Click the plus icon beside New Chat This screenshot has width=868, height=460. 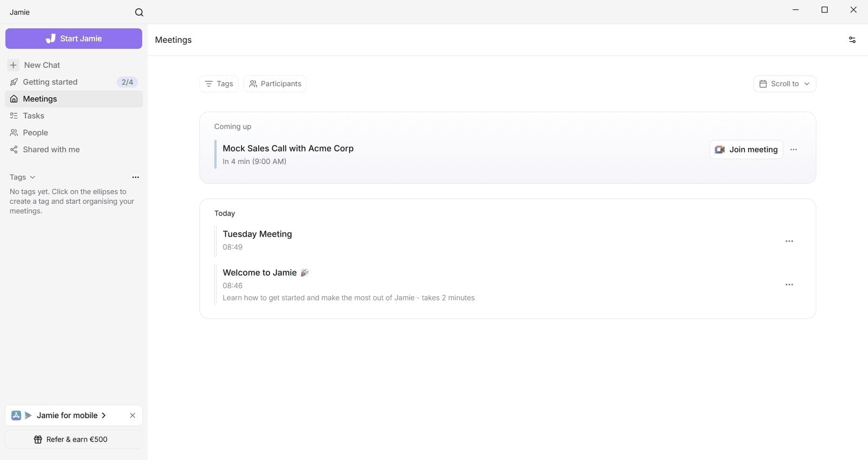(13, 65)
